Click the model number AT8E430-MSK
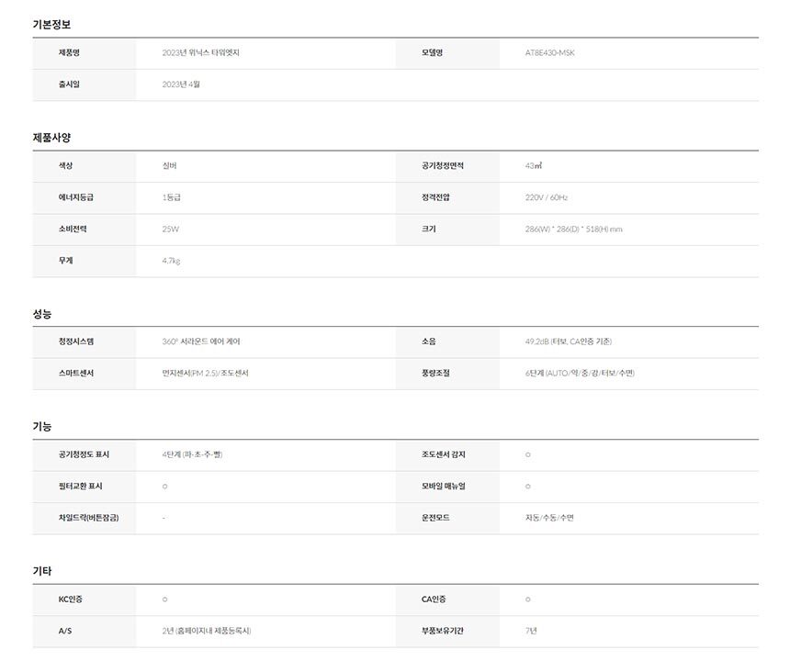This screenshot has width=790, height=672. tap(550, 53)
